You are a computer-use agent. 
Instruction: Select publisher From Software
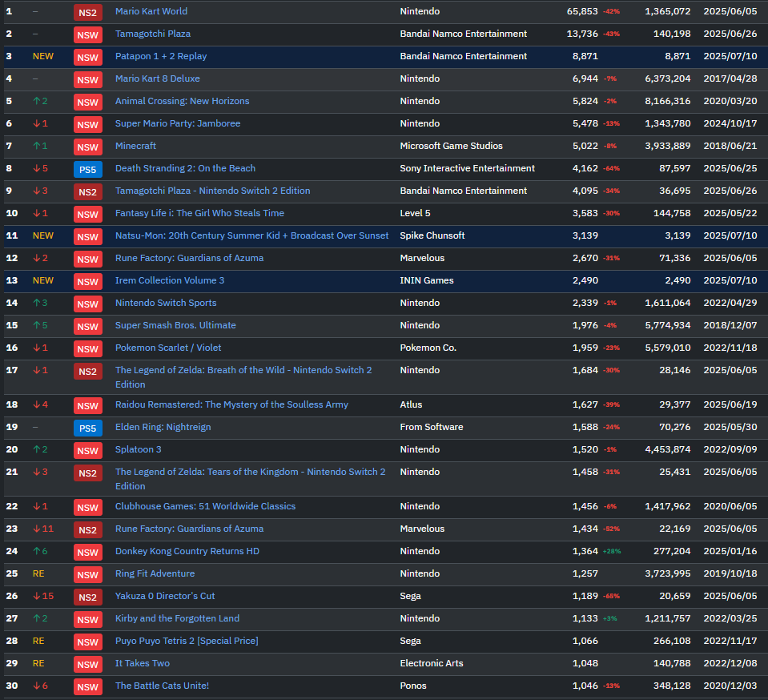coord(432,427)
